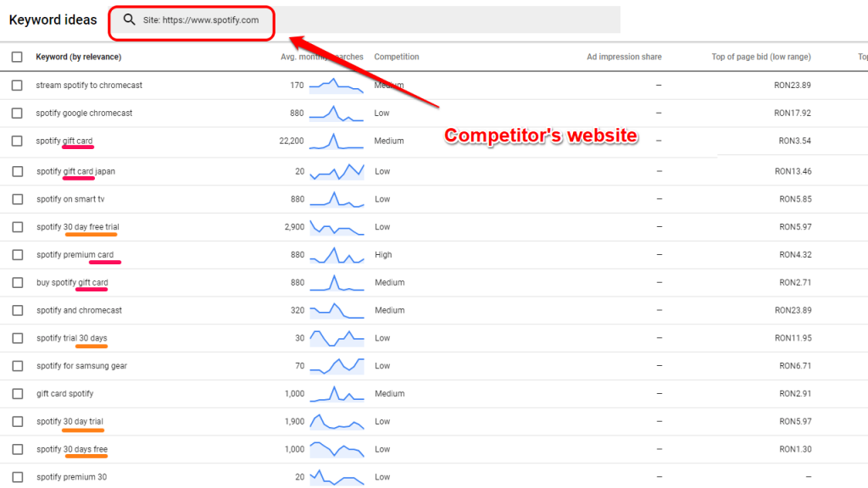Click keyword 'spotify 30 day trial'
Viewport: 868px width, 488px height.
tap(70, 422)
